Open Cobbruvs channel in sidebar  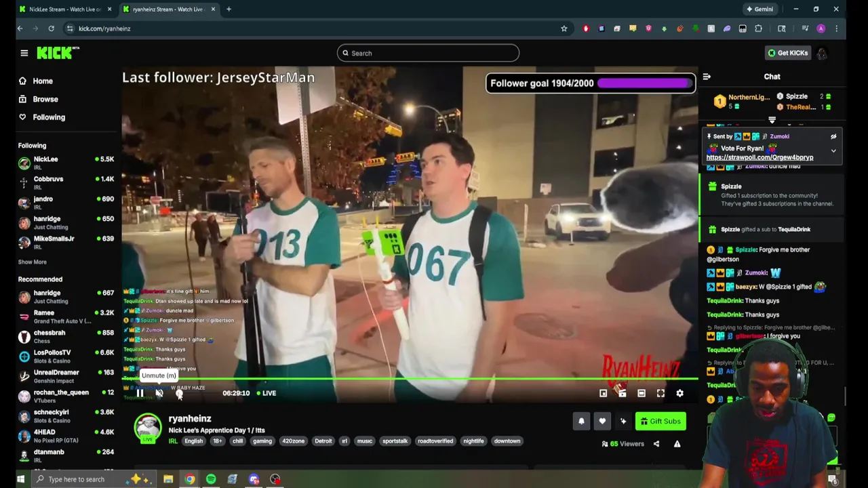click(66, 182)
